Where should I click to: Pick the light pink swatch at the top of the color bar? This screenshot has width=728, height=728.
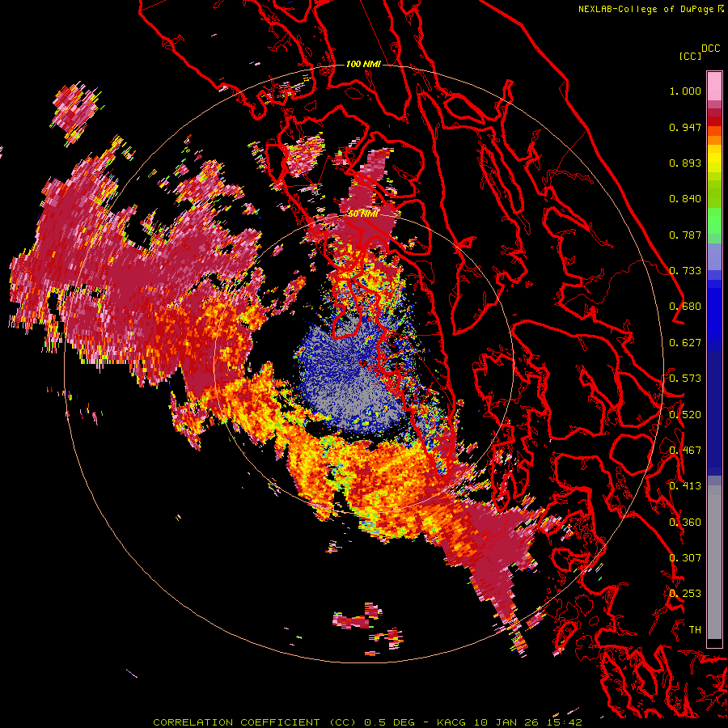click(714, 86)
